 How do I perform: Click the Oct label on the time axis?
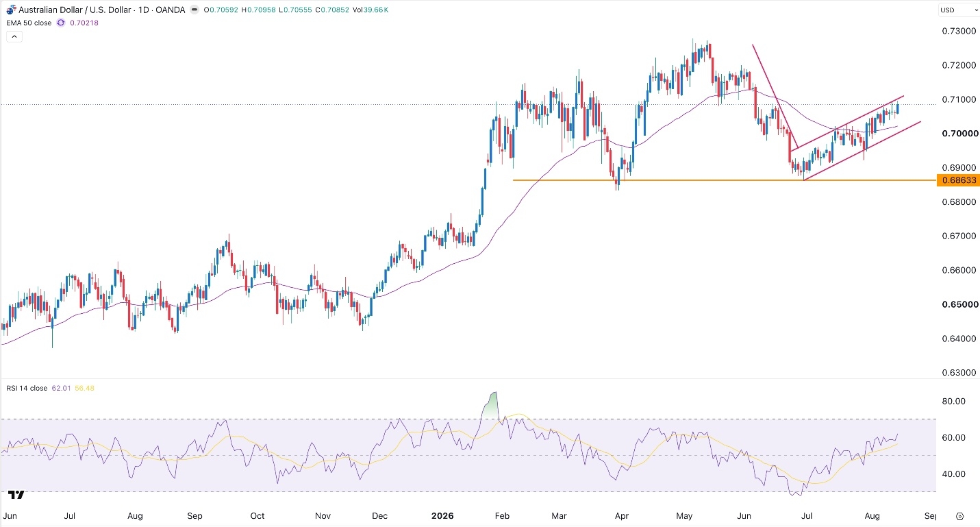point(257,515)
